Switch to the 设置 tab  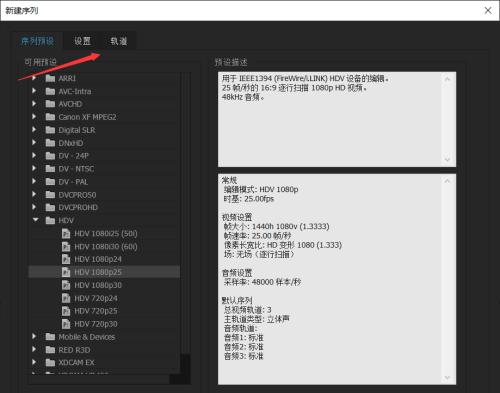pos(82,41)
